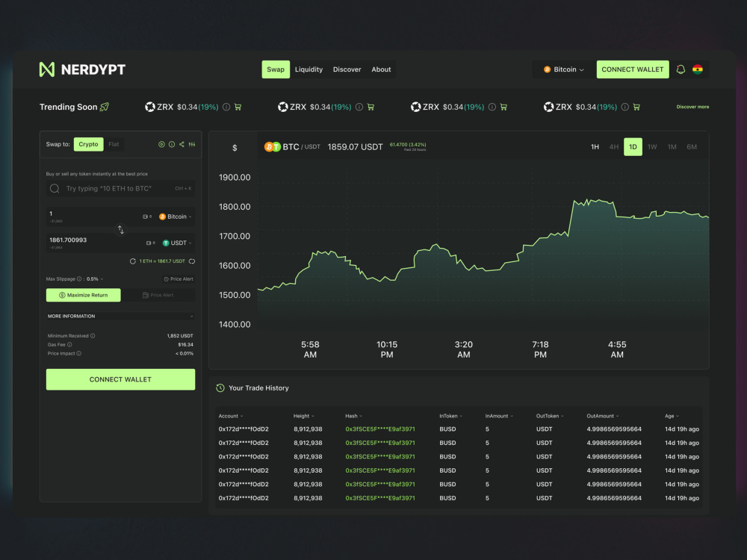747x560 pixels.
Task: Click the magnifier icon in token search
Action: point(55,189)
